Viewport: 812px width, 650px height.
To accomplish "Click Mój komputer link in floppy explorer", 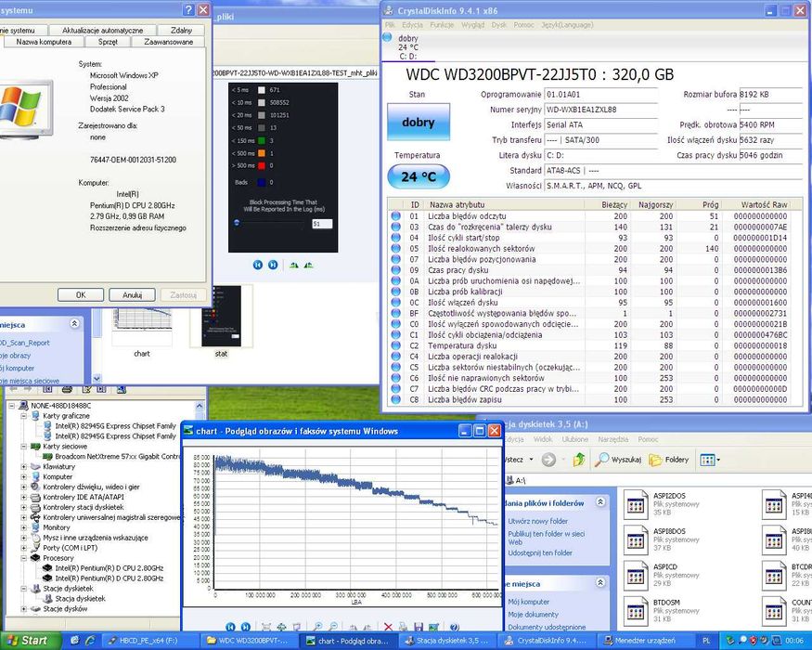I will 528,602.
